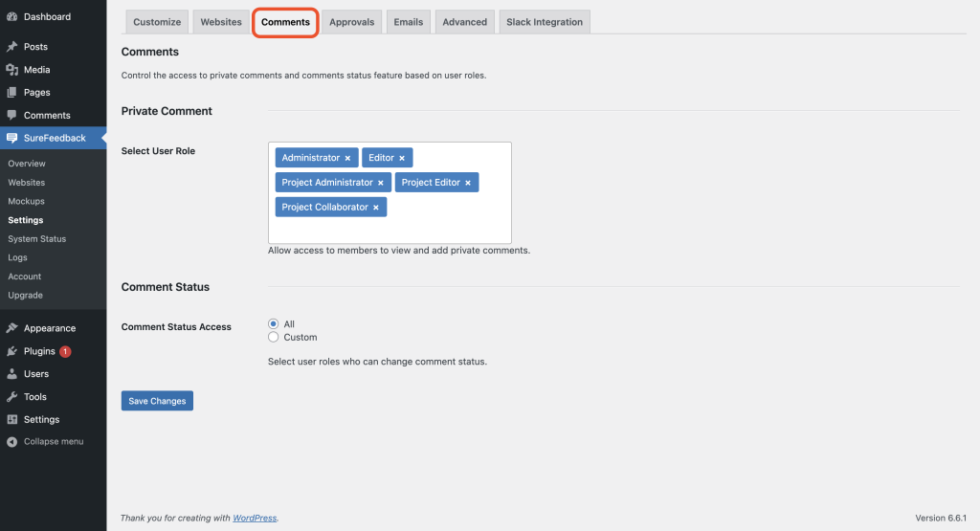This screenshot has height=531, width=980.
Task: Open the System Status submenu item
Action: point(37,238)
